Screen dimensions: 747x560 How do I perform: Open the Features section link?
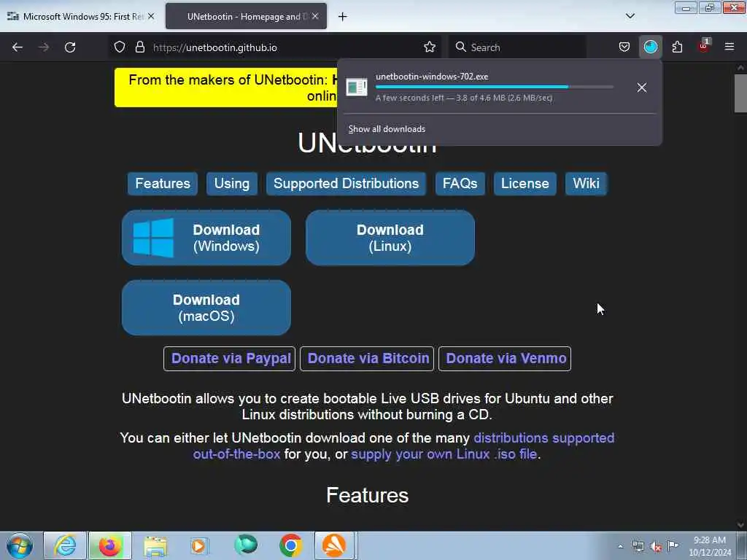pyautogui.click(x=163, y=184)
